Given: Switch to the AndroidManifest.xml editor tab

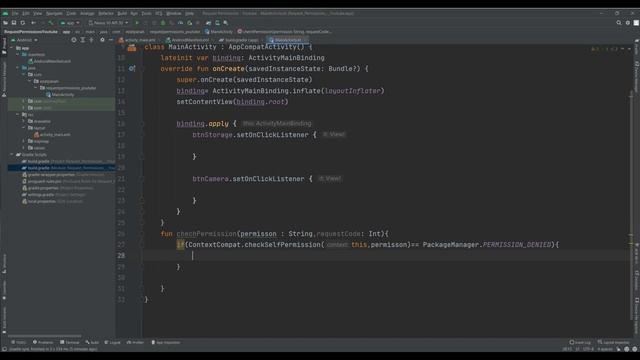Looking at the screenshot, I should (x=189, y=40).
